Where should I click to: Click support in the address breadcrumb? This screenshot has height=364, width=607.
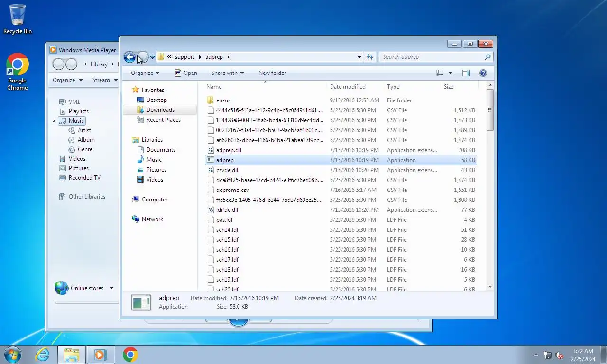click(x=184, y=57)
